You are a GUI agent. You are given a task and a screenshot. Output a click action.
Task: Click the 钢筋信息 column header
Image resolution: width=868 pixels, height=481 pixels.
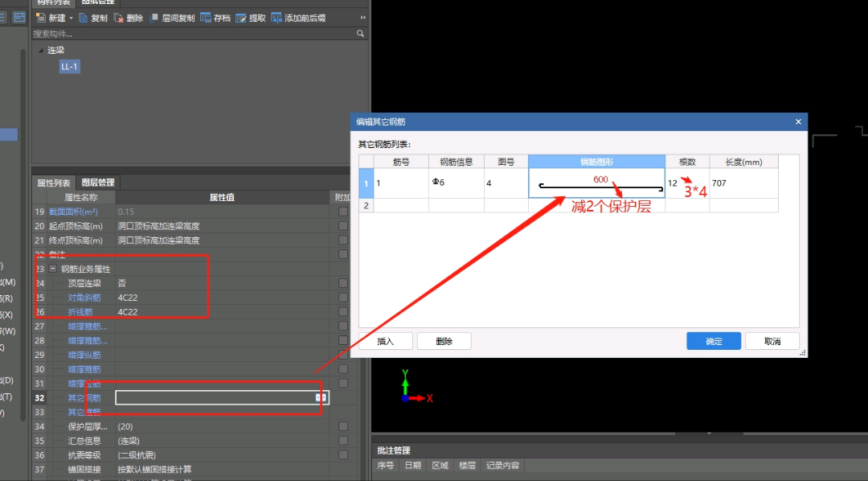[457, 162]
